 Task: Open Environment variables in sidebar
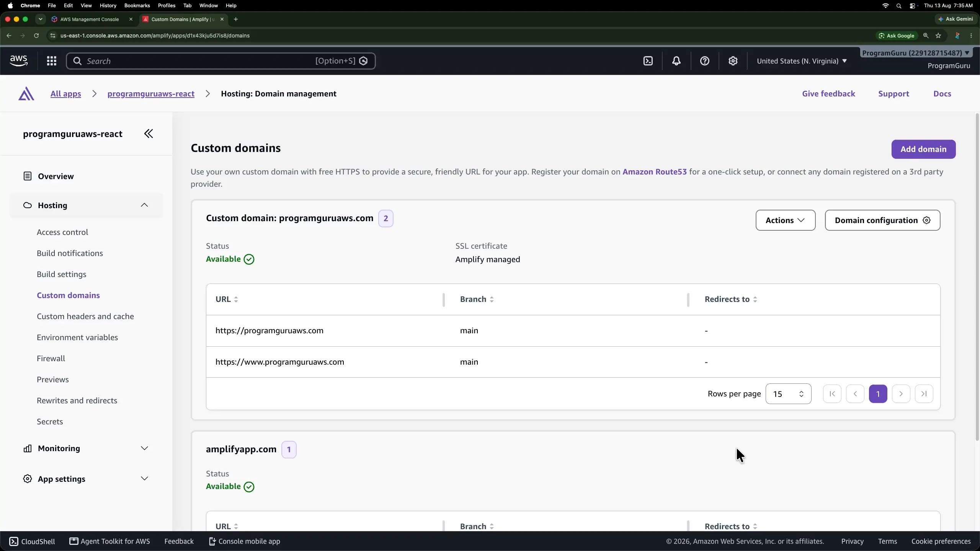tap(77, 337)
